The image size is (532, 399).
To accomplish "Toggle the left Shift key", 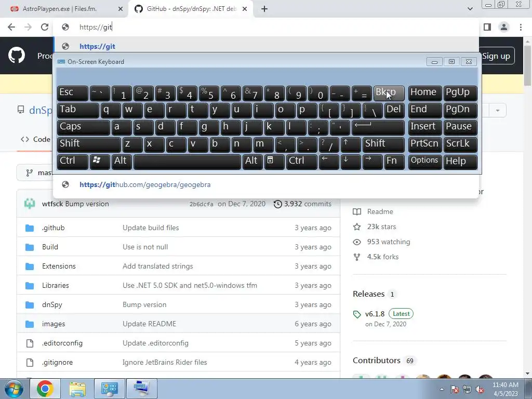I will 89,144.
